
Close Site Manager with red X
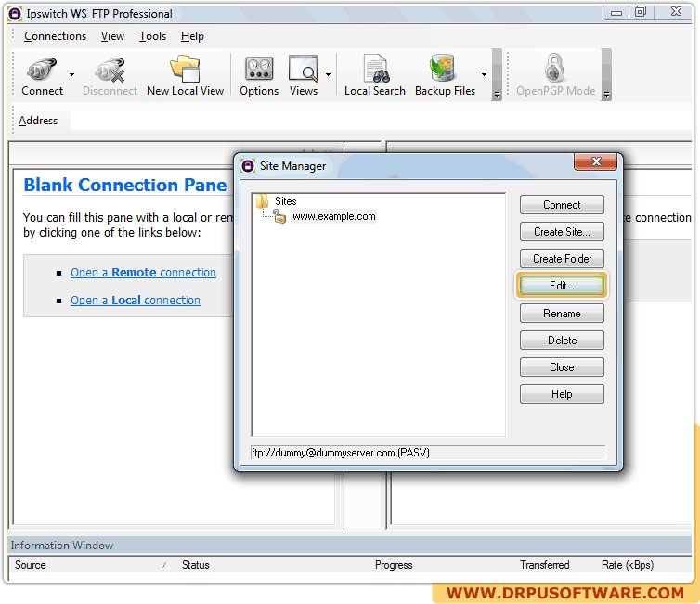click(x=595, y=161)
